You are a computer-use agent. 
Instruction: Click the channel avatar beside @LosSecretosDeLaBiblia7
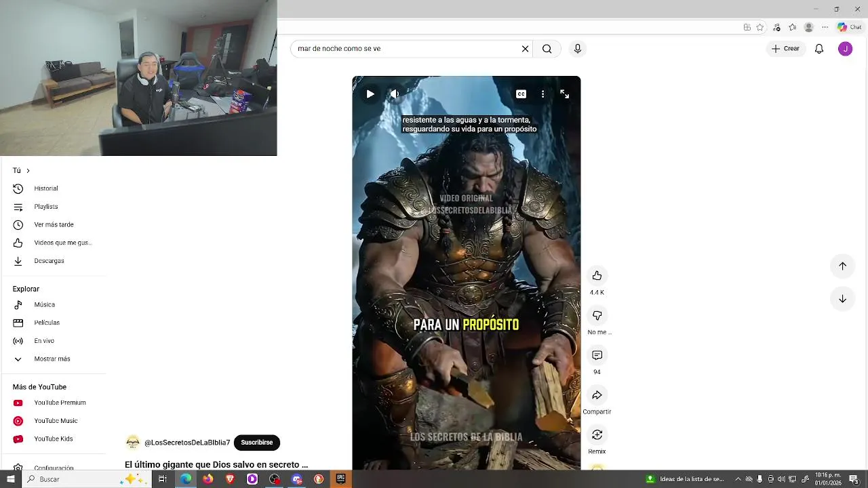[x=133, y=443]
